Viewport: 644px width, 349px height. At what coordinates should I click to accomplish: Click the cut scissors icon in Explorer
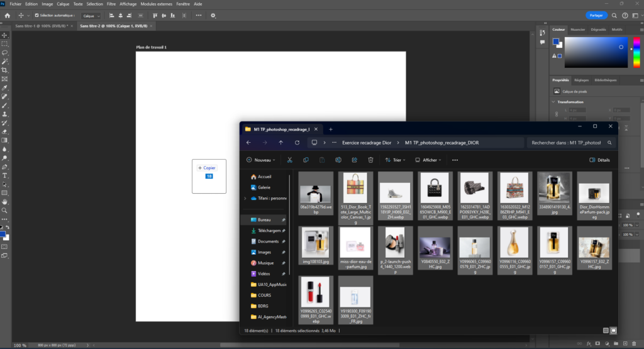(x=289, y=160)
